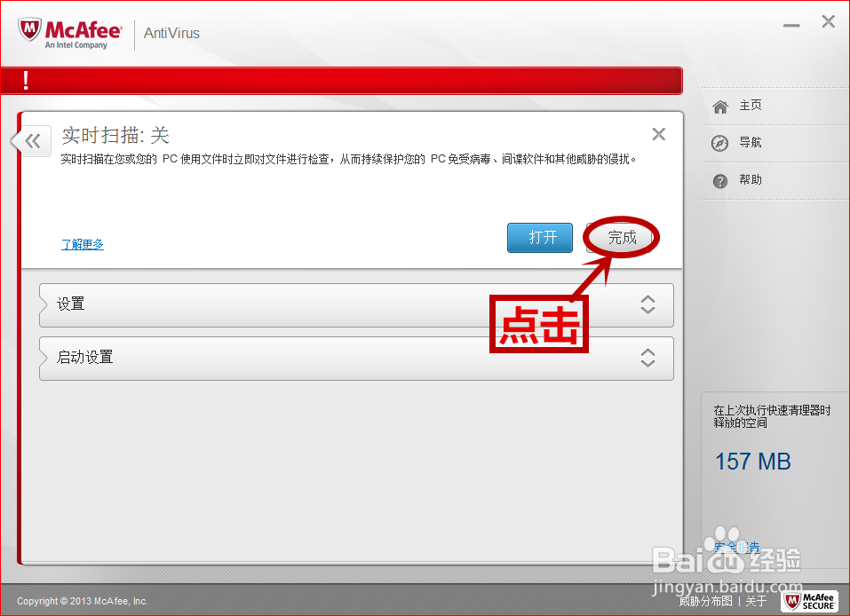The width and height of the screenshot is (850, 616).
Task: Open 导航 in sidebar
Action: pos(751,143)
